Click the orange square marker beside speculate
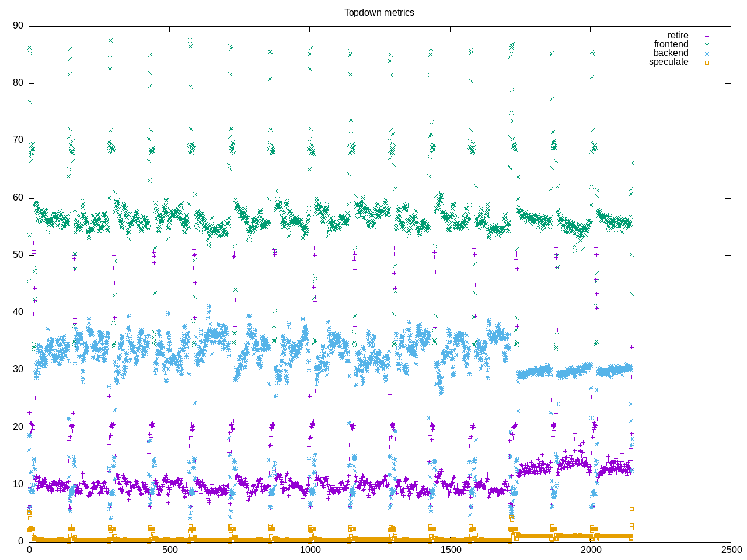Viewport: 747px width, 560px height. click(x=707, y=62)
